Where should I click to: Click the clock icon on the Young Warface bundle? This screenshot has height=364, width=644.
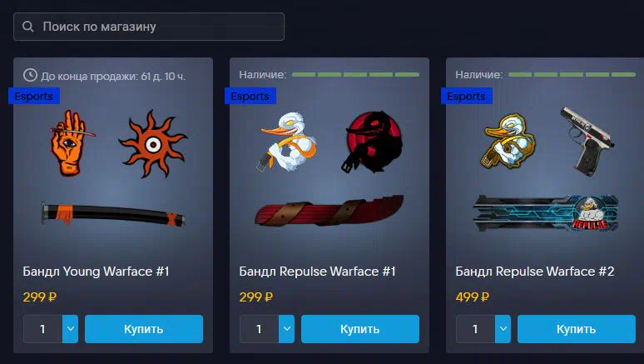(30, 75)
